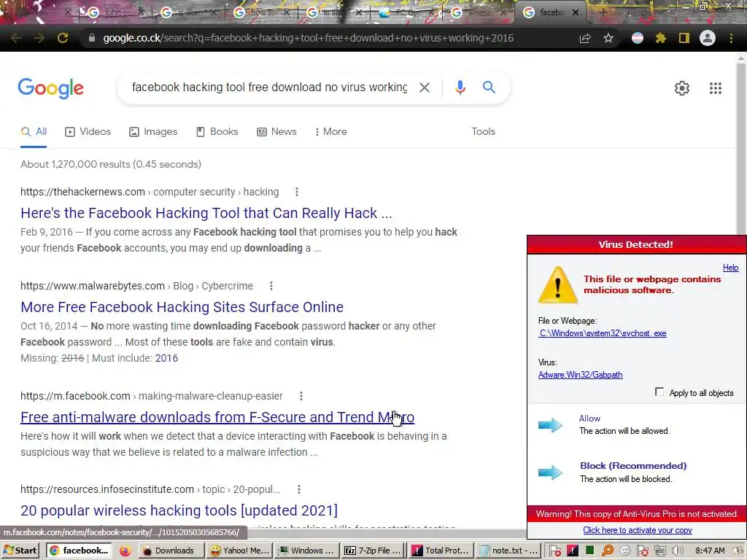Open options for thehackernews.com result
The width and height of the screenshot is (747, 560).
coord(297,192)
